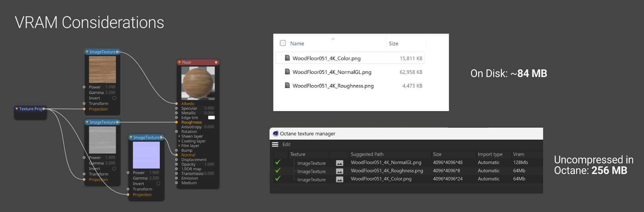Image resolution: width=644 pixels, height=212 pixels.
Task: Click the Medium input on Floor node
Action: tap(176, 183)
